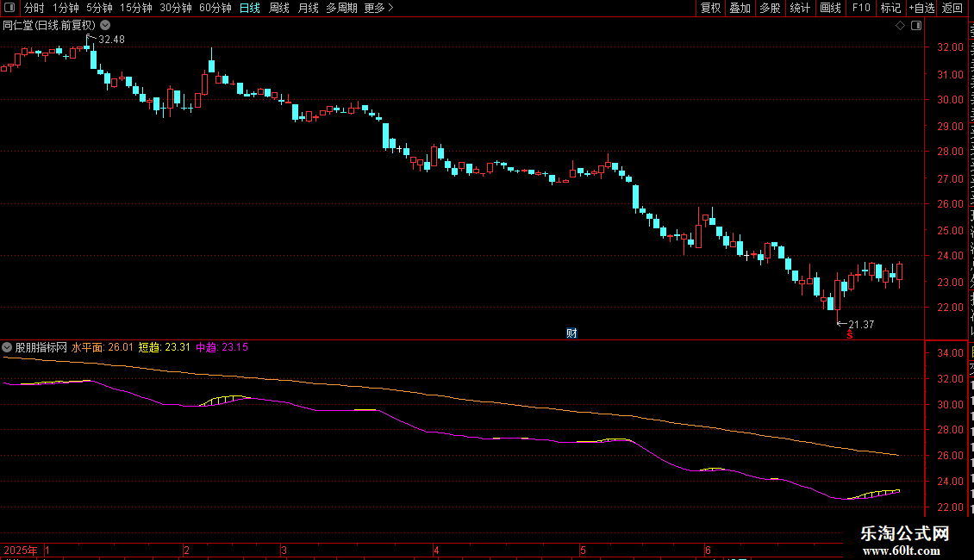Click 返回 to go back
974x560 pixels.
tap(952, 8)
